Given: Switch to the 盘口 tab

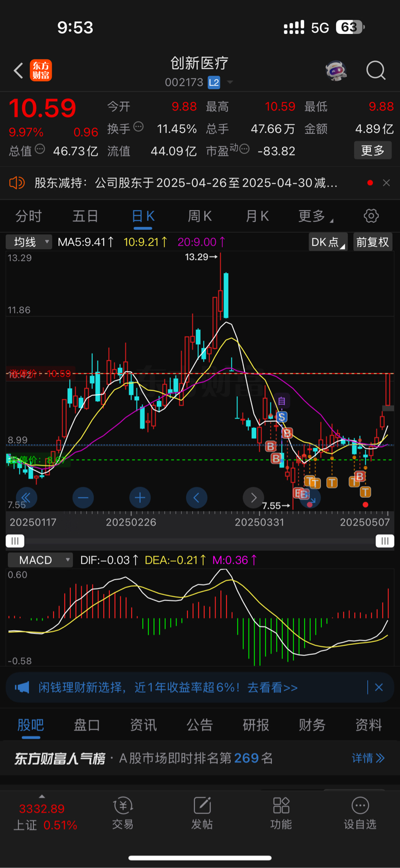Looking at the screenshot, I should 87,725.
